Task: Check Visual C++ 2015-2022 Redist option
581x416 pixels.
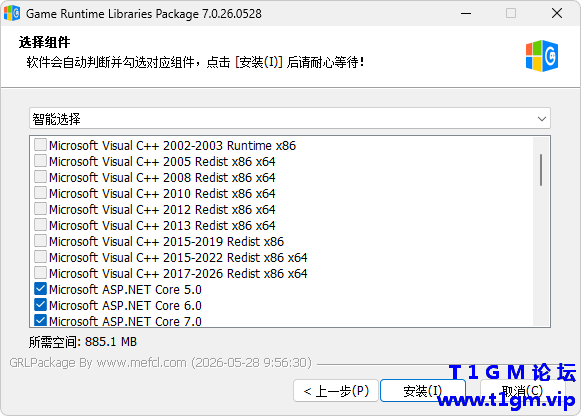Action: coord(40,257)
